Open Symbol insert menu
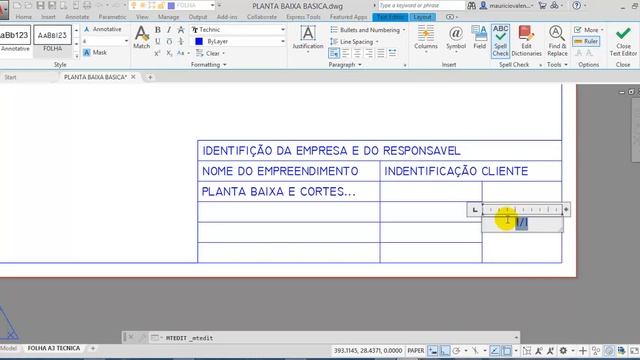Image resolution: width=640 pixels, height=360 pixels. point(456,38)
